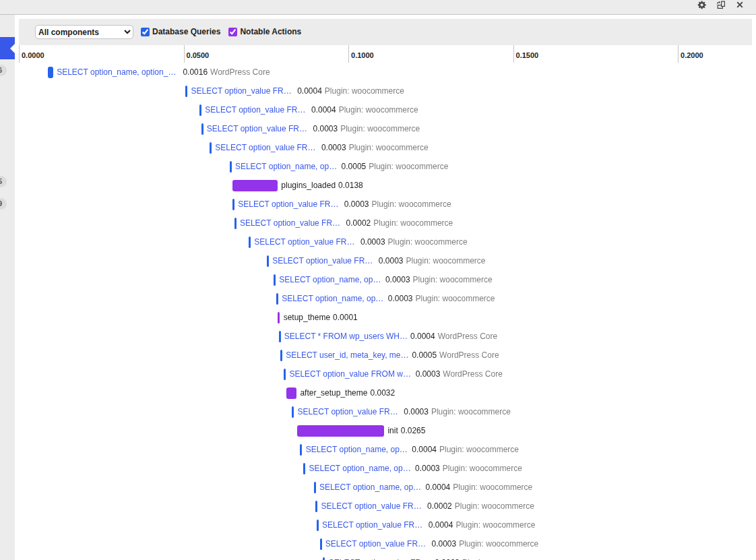This screenshot has height=560, width=756.
Task: Open the SELECT * FROM wp_users query
Action: (345, 336)
